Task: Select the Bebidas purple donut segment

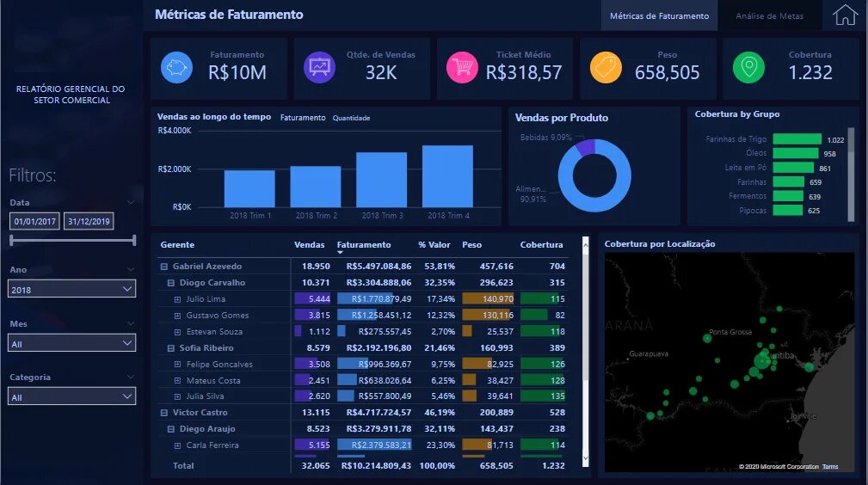Action: click(x=586, y=146)
